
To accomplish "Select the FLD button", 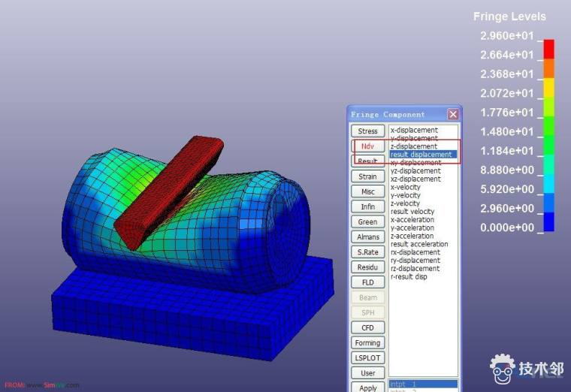I will 367,282.
